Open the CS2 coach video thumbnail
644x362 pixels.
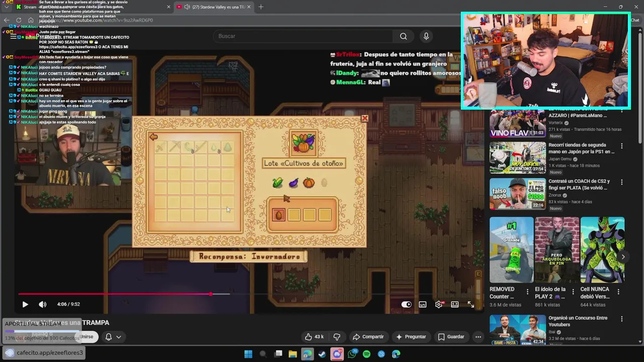pyautogui.click(x=518, y=194)
